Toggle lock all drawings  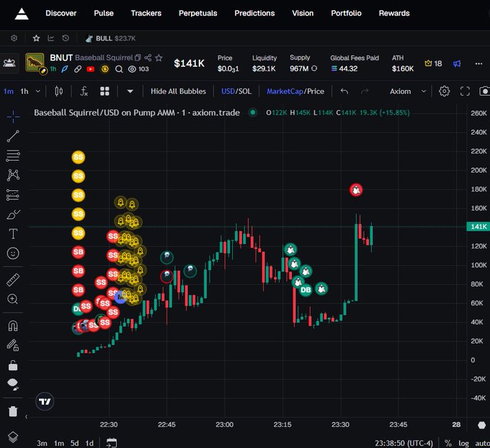point(13,365)
